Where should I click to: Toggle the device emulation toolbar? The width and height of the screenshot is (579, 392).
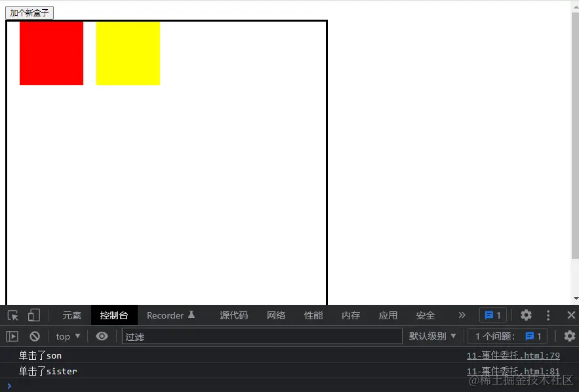click(34, 315)
